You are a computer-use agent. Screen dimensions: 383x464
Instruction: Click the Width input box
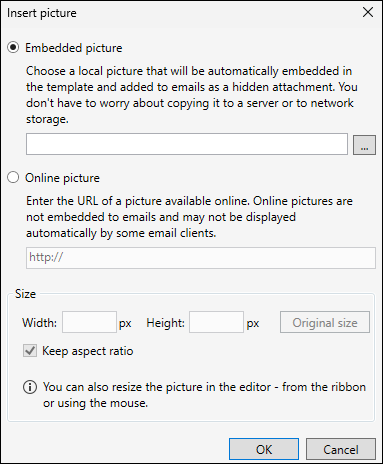[89, 322]
